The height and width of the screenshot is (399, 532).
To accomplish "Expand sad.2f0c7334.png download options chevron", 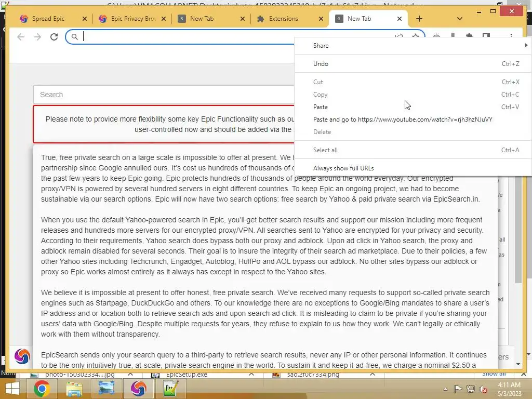I will (373, 374).
